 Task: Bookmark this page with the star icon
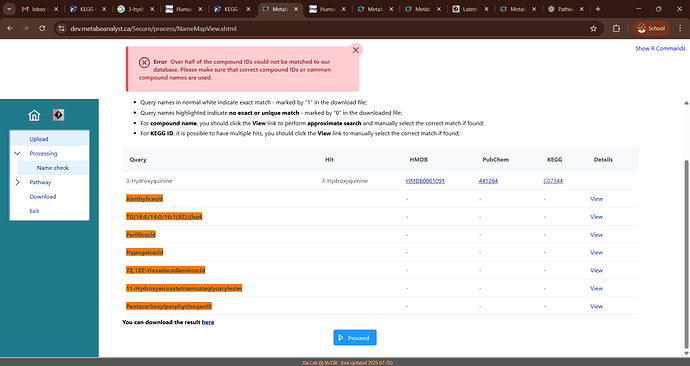[593, 29]
